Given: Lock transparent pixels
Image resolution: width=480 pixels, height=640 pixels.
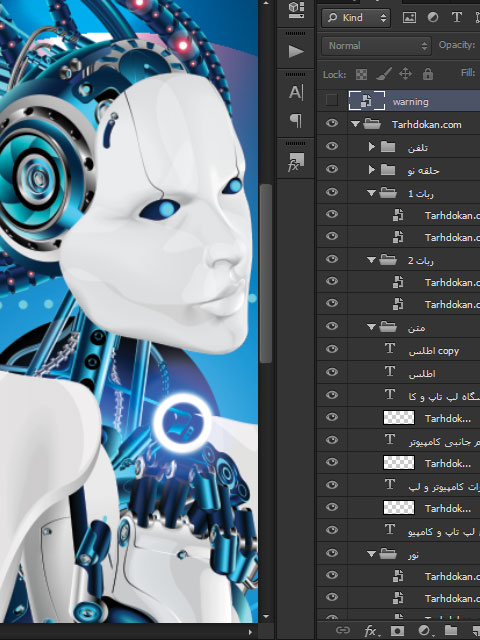Looking at the screenshot, I should click(361, 74).
